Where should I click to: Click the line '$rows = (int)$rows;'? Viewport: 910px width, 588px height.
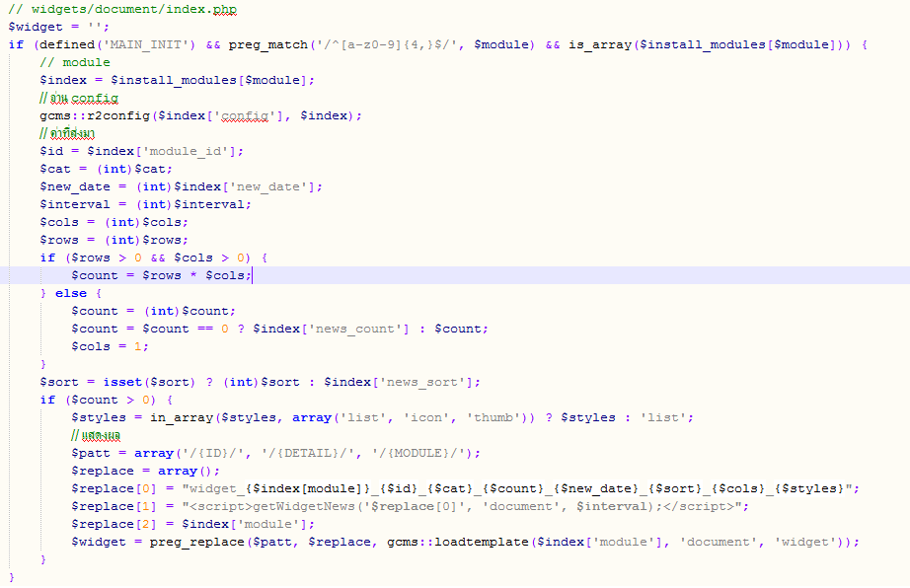click(114, 240)
